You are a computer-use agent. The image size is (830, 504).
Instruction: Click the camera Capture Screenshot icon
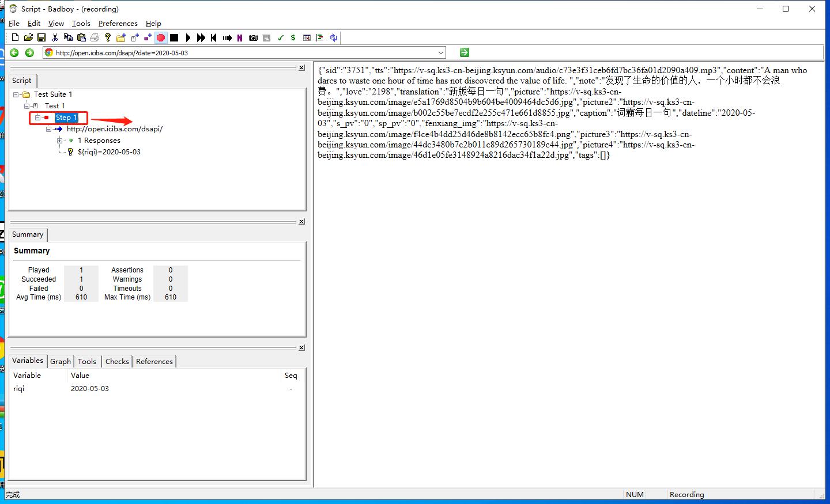(253, 37)
